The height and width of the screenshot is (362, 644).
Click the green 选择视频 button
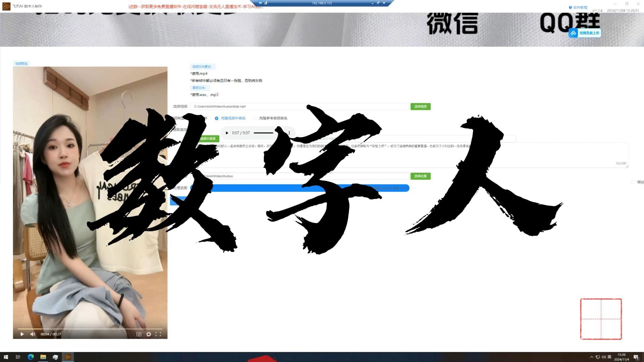click(420, 107)
